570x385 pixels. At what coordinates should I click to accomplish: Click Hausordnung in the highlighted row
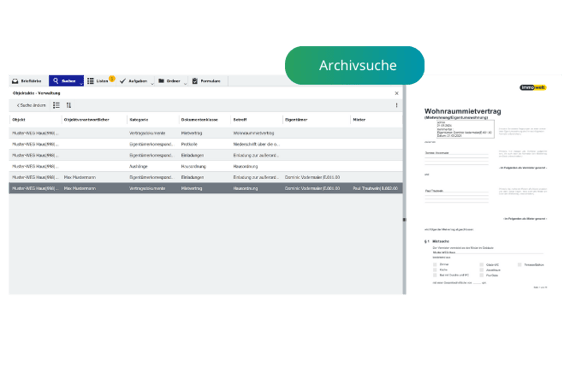(x=246, y=188)
